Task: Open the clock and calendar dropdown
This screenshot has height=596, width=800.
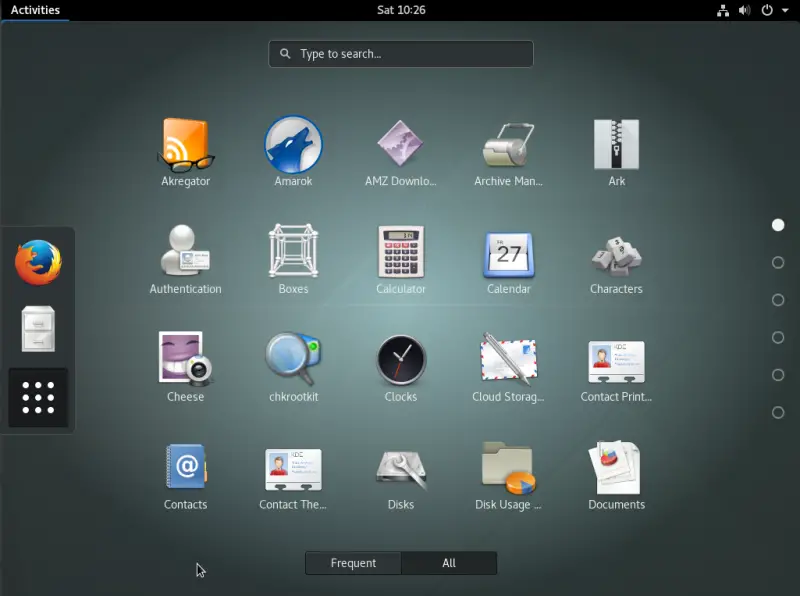Action: (x=400, y=10)
